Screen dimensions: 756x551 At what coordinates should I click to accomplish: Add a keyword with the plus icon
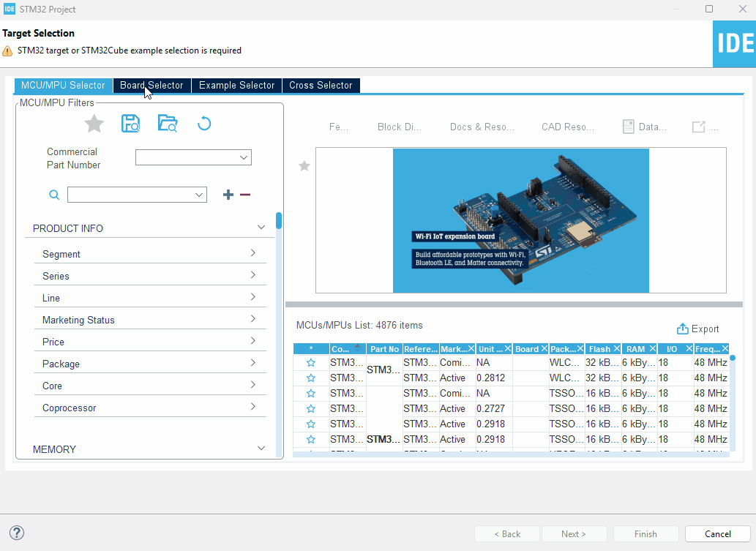pyautogui.click(x=228, y=195)
